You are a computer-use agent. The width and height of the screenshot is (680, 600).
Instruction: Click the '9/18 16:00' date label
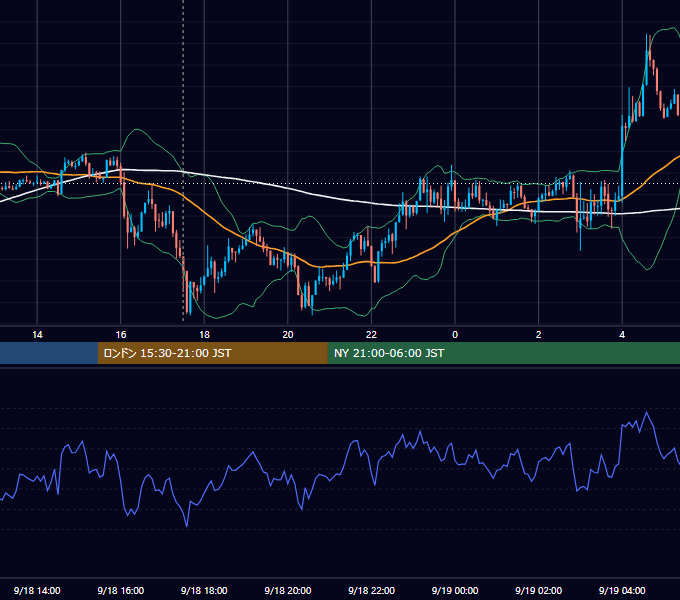coord(121,590)
